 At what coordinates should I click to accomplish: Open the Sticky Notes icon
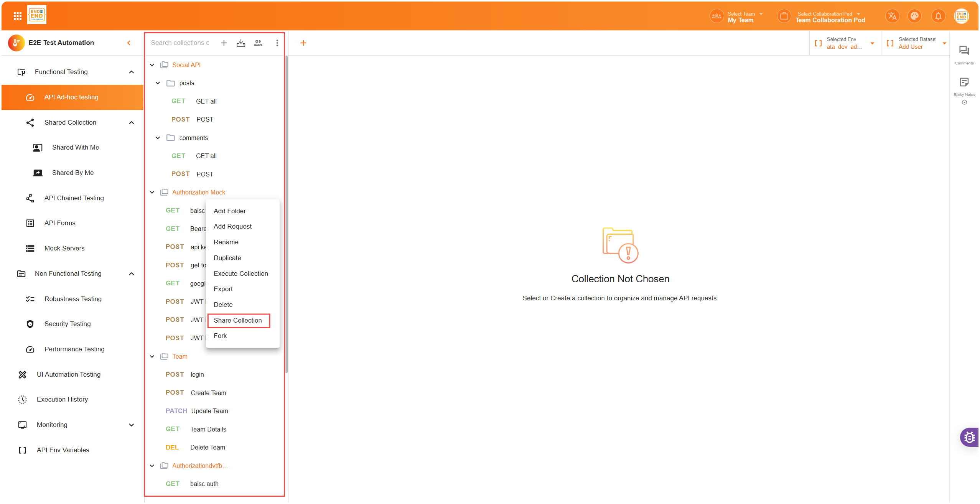[964, 82]
